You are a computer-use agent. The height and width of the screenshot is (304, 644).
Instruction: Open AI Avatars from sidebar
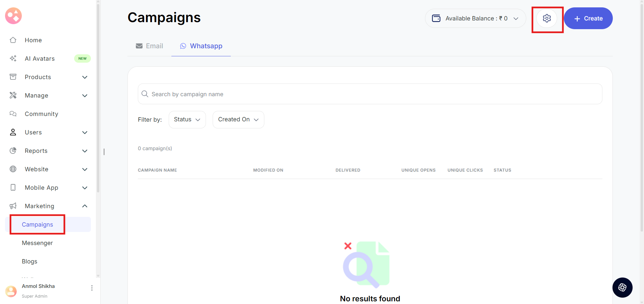point(40,59)
